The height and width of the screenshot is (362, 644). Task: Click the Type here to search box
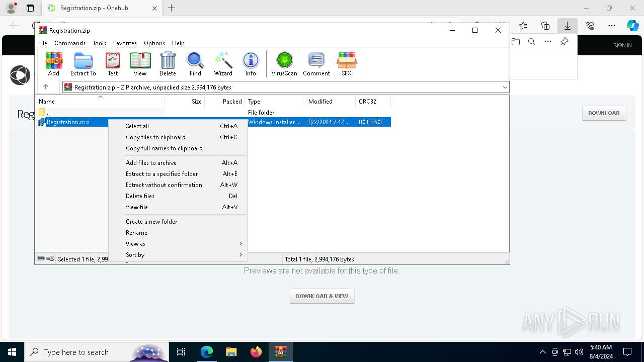pyautogui.click(x=96, y=352)
